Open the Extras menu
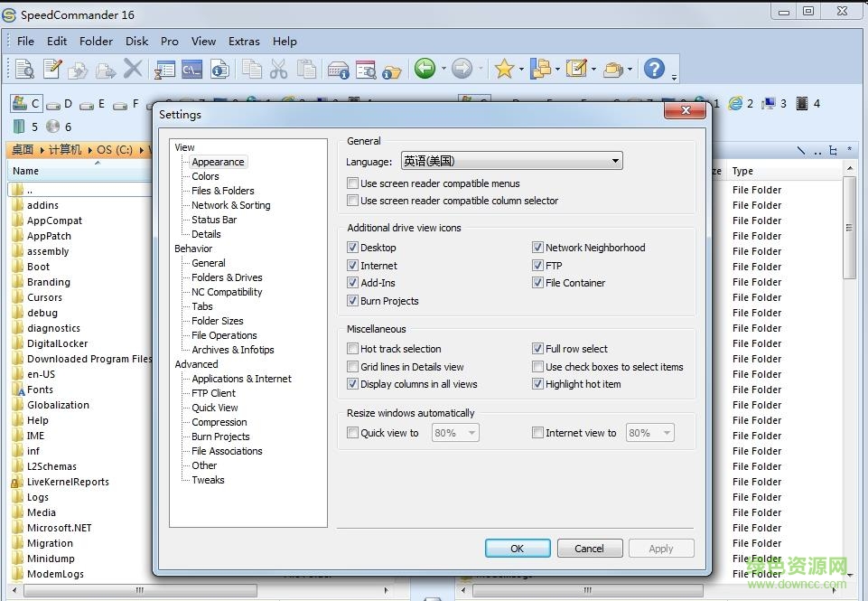Viewport: 868px width, 601px height. coord(244,41)
